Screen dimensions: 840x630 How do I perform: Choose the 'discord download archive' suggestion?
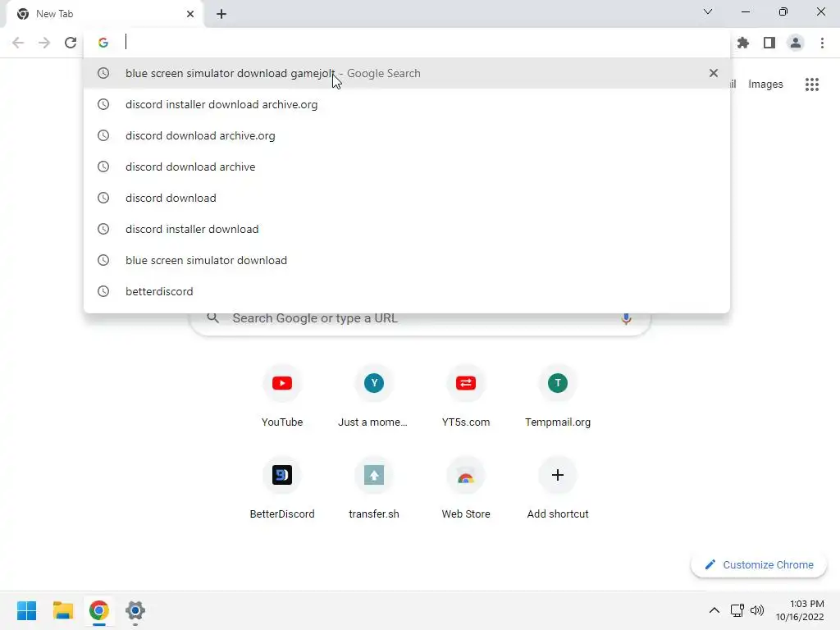(x=407, y=166)
